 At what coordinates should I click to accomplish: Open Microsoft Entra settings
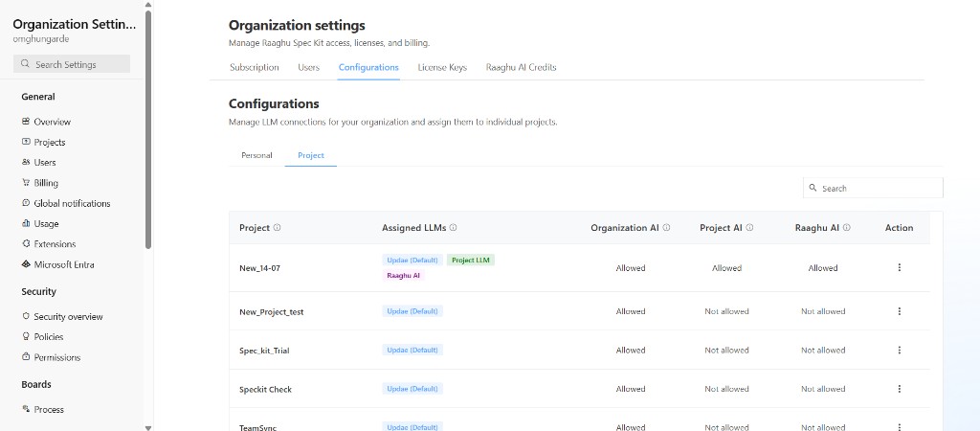(64, 264)
